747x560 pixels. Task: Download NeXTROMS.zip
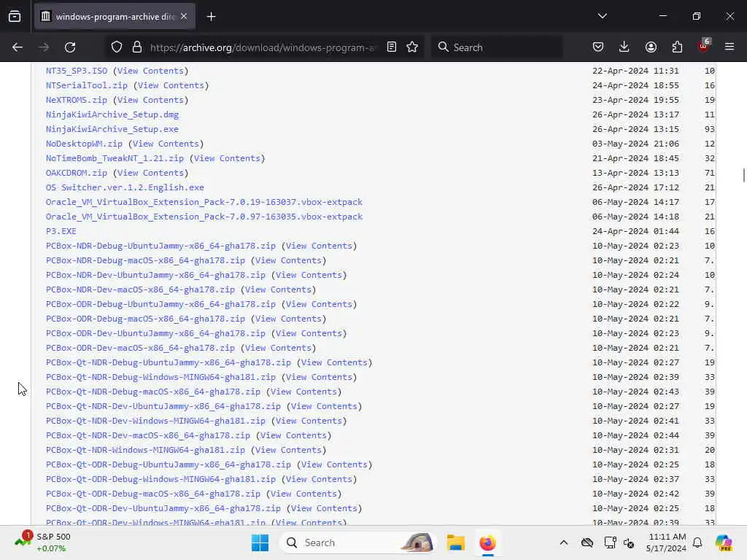[77, 100]
